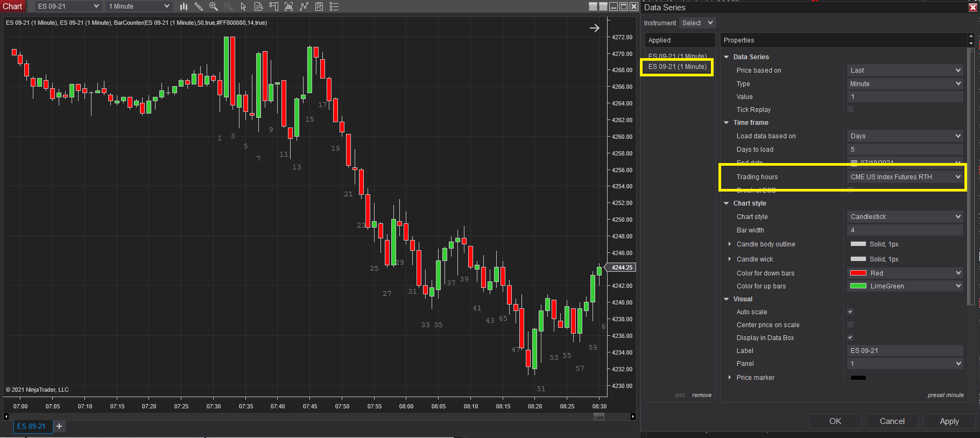Collapse the Visual section
The height and width of the screenshot is (438, 980).
tap(727, 299)
